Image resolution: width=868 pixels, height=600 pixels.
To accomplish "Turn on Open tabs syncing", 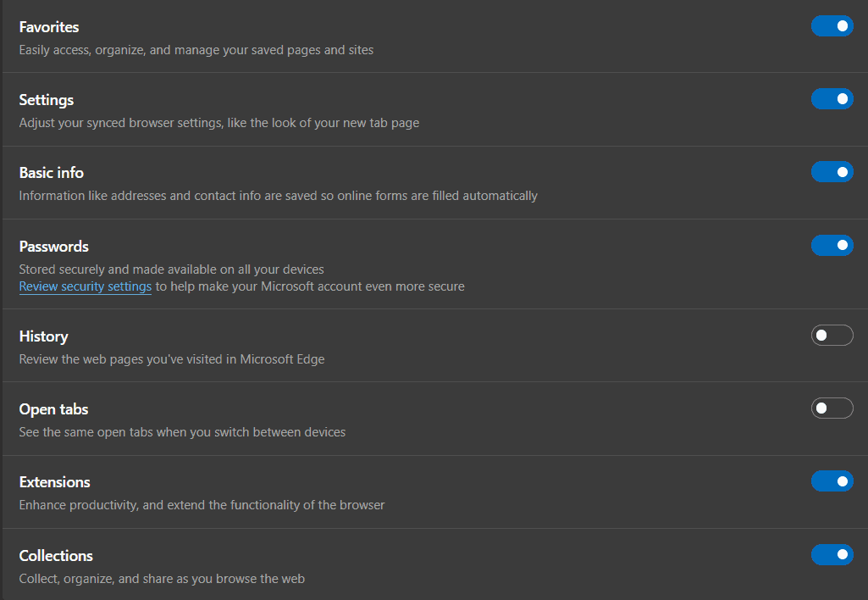I will (x=832, y=408).
